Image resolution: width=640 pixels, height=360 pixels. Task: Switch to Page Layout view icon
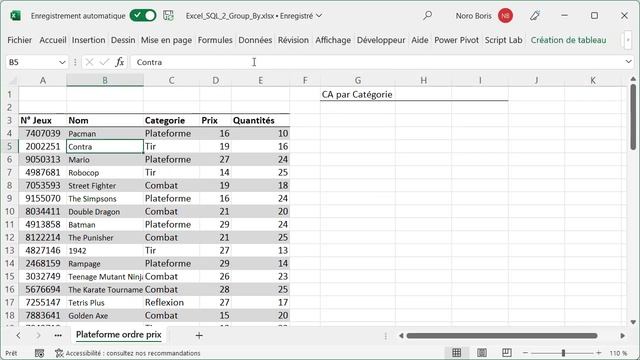click(x=482, y=353)
